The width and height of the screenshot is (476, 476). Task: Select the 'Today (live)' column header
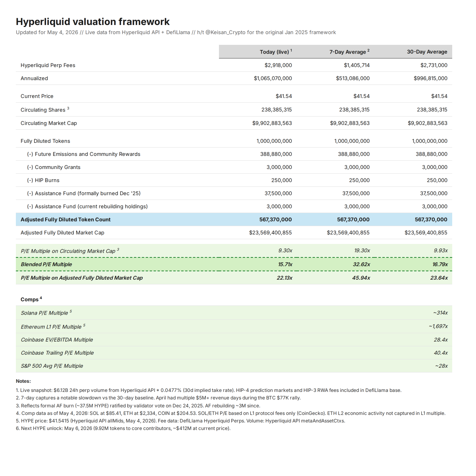[276, 52]
